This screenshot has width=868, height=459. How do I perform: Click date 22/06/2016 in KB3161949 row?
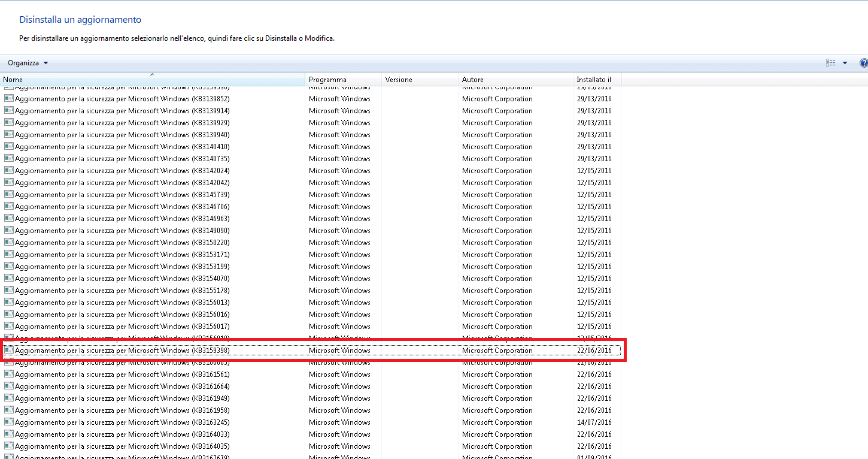(594, 398)
